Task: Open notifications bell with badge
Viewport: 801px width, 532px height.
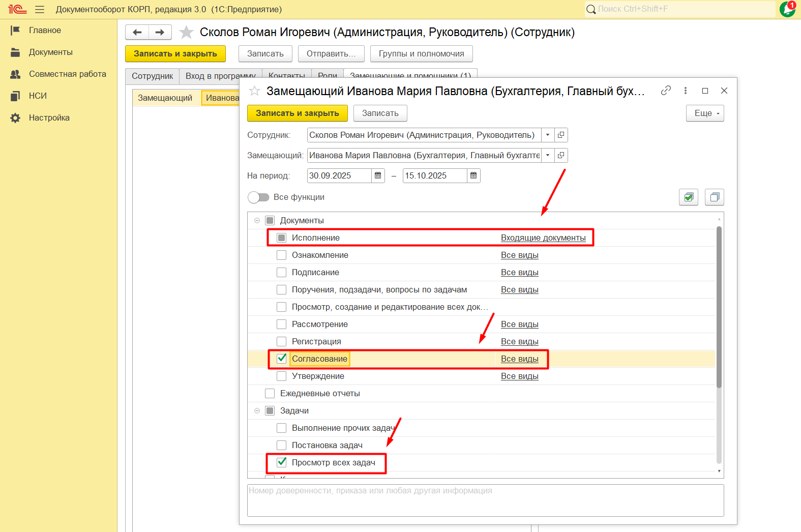Action: pyautogui.click(x=788, y=9)
